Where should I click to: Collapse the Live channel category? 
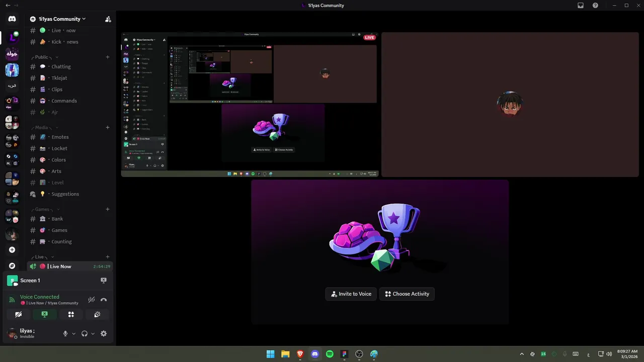pos(43,257)
